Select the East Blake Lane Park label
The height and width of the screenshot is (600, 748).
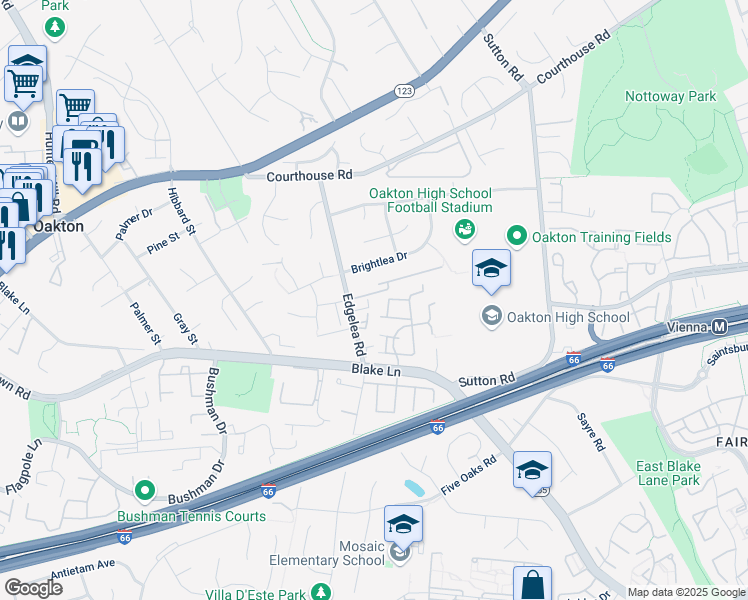[668, 473]
